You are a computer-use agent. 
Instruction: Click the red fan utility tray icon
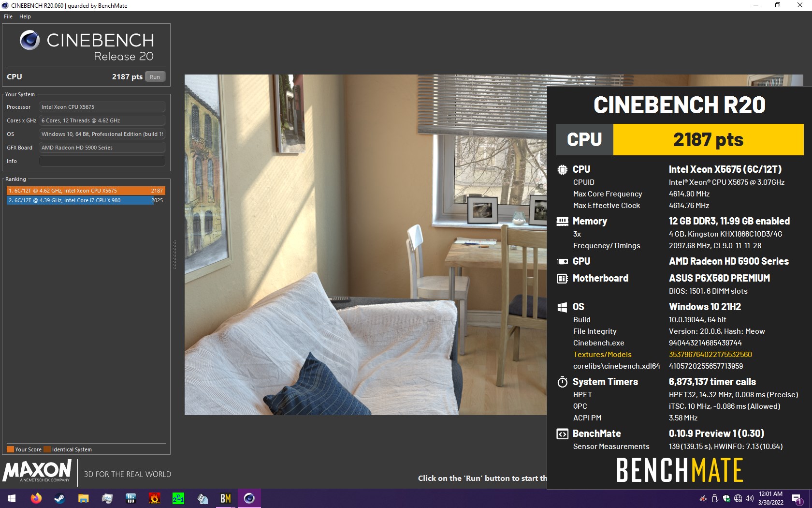pyautogui.click(x=703, y=498)
